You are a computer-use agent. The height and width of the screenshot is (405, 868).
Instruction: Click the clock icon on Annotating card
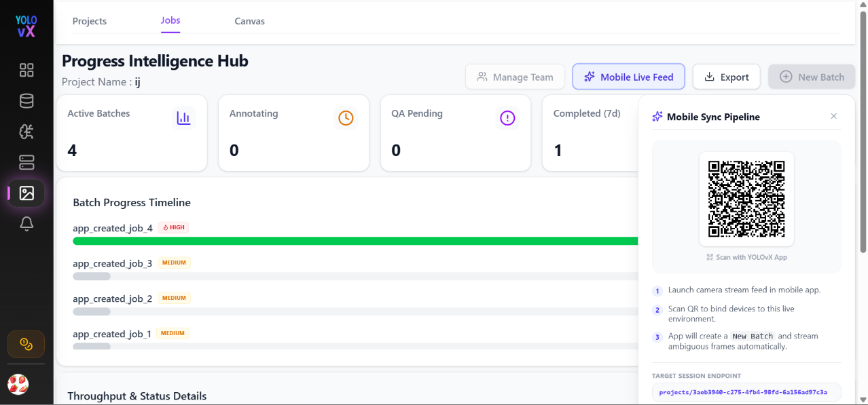[x=346, y=118]
